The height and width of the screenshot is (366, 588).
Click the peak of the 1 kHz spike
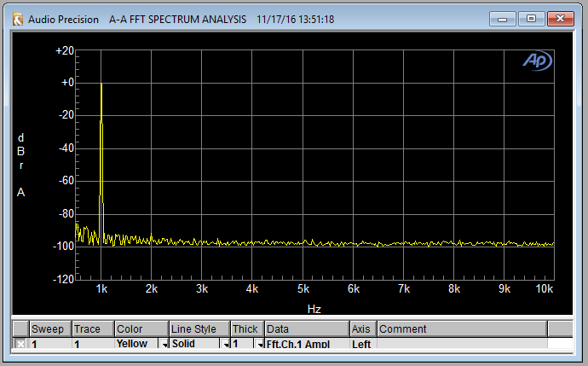(x=101, y=84)
